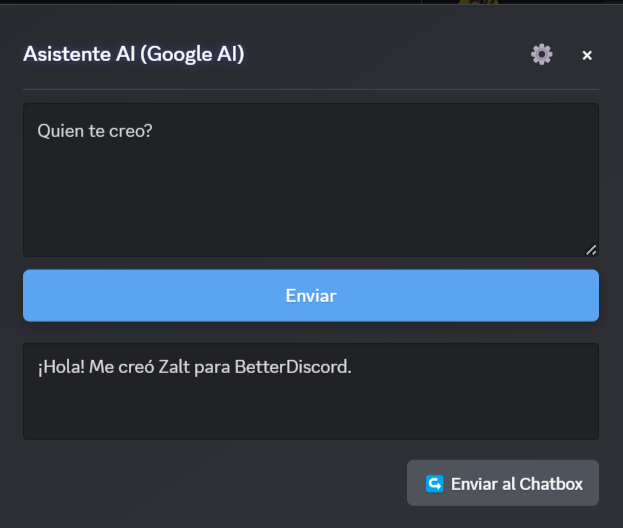Click the 'Chatbox' label on the bottom button
This screenshot has height=528, width=623.
pyautogui.click(x=551, y=484)
